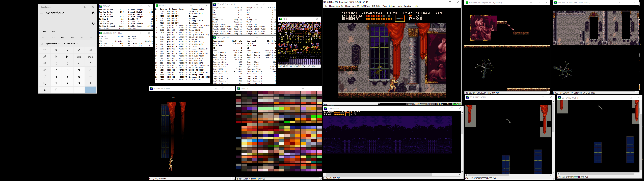Click the backspace key in the calculator
Image resolution: width=644 pixels, height=181 pixels.
(x=91, y=50)
